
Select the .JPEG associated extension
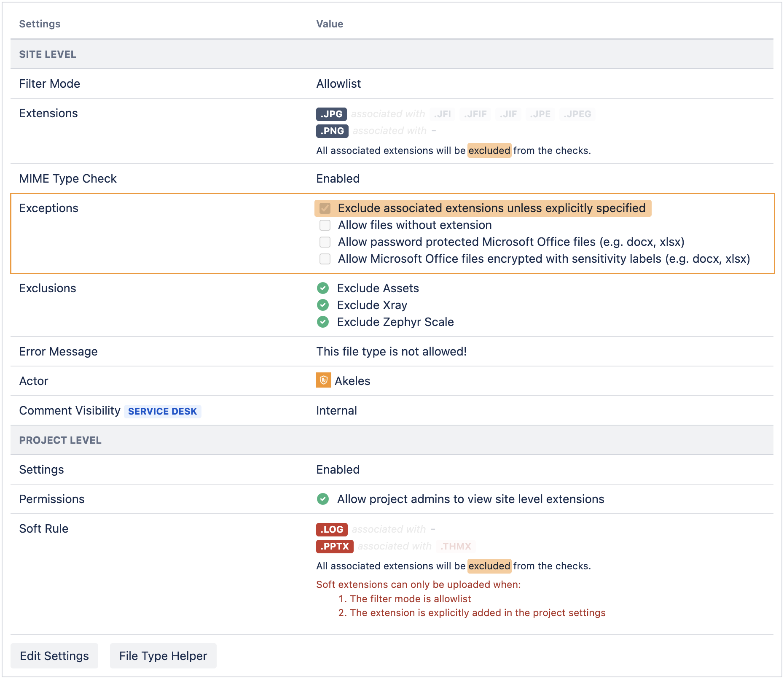tap(577, 114)
